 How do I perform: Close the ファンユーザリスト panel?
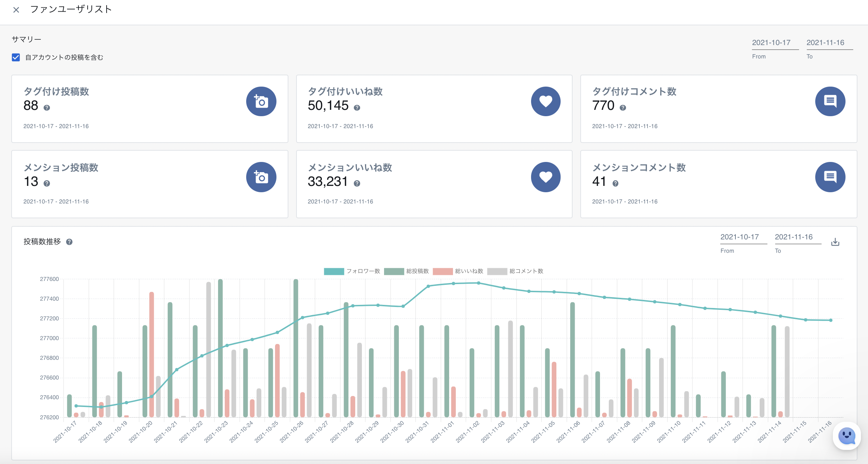pos(16,10)
